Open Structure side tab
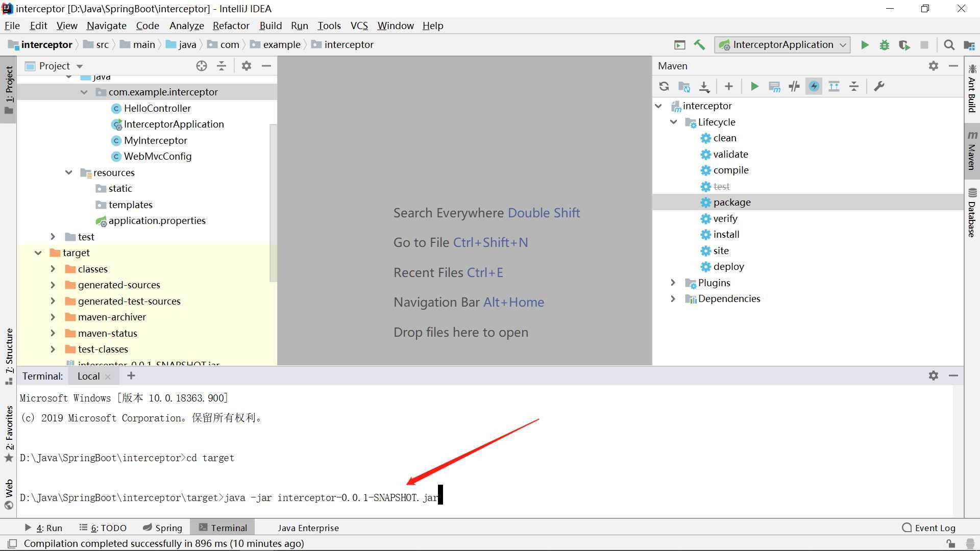 (x=9, y=356)
